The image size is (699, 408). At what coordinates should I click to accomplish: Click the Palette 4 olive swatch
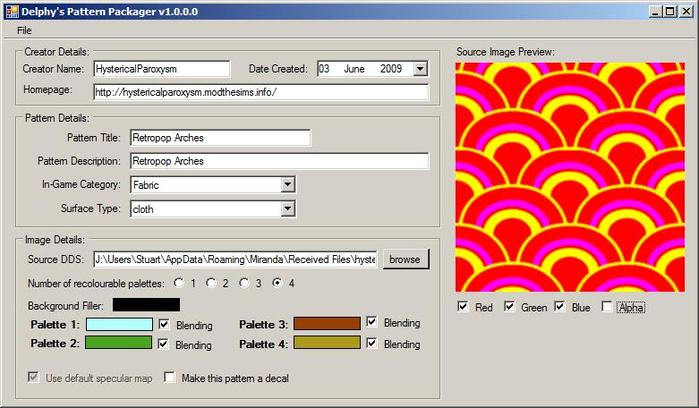pyautogui.click(x=327, y=342)
